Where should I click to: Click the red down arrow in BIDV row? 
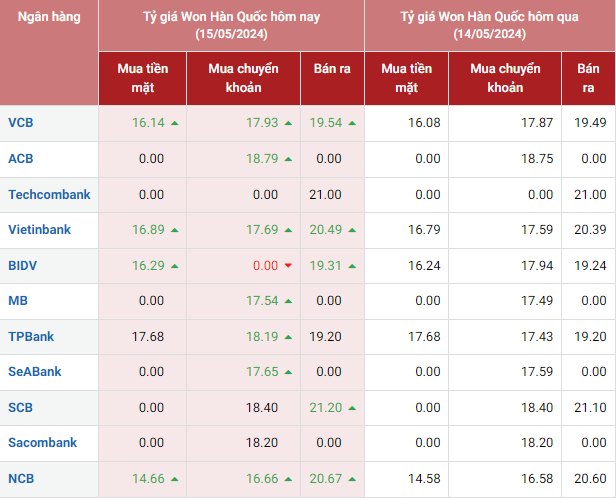click(x=288, y=265)
